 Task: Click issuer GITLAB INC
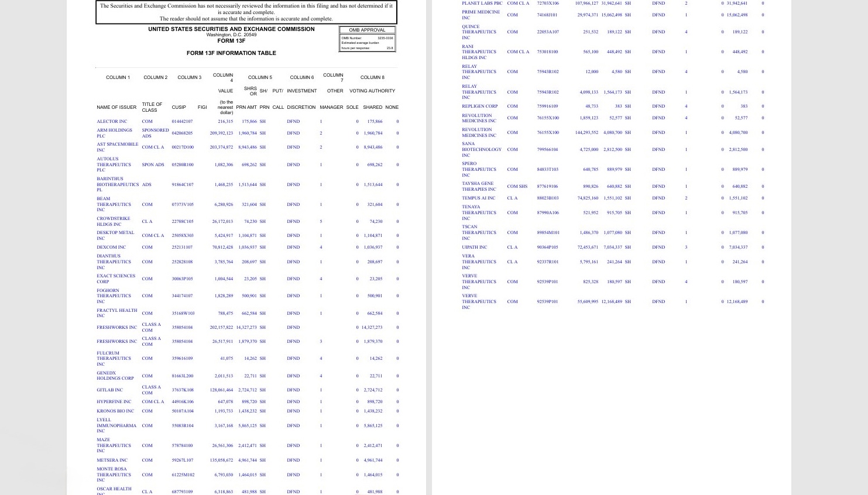(109, 390)
